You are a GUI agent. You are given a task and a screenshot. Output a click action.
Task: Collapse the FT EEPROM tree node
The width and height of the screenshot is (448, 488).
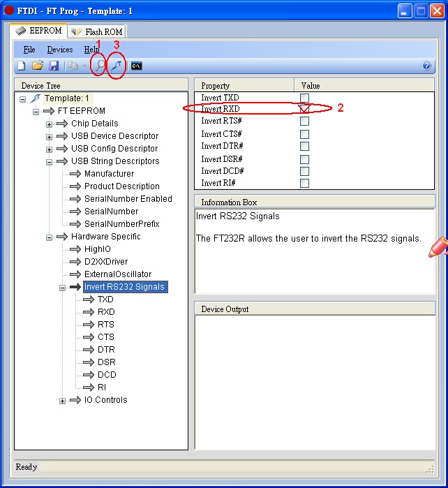click(36, 112)
